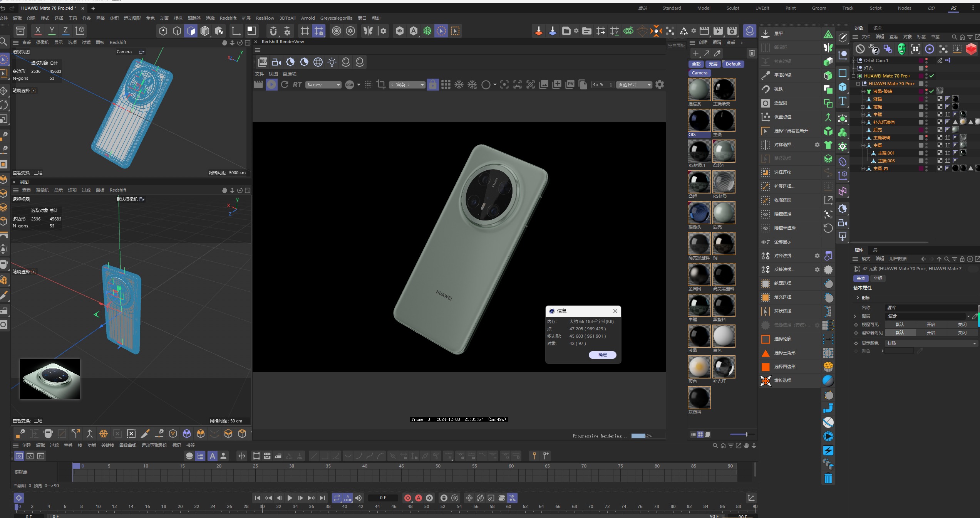Click the Default material filter button

tap(733, 64)
